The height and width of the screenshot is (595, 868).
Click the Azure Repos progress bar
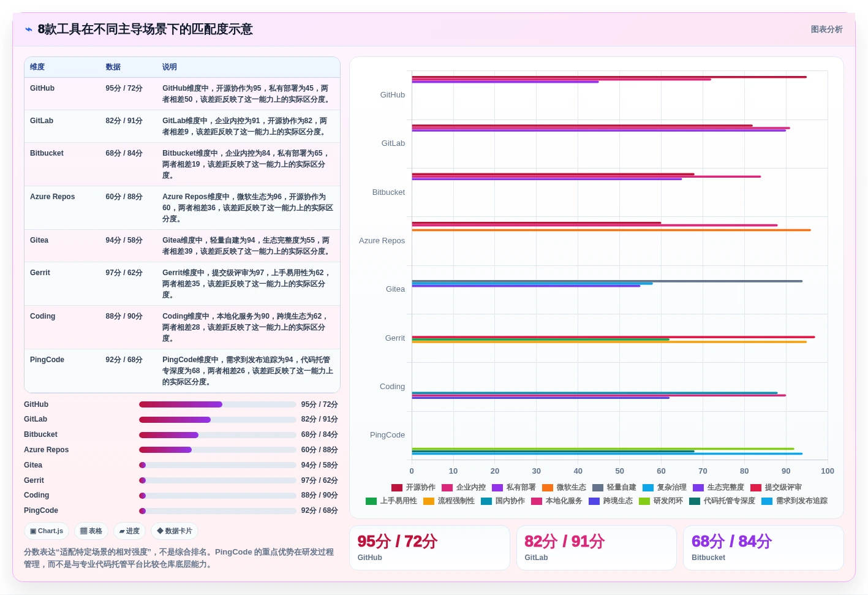217,450
